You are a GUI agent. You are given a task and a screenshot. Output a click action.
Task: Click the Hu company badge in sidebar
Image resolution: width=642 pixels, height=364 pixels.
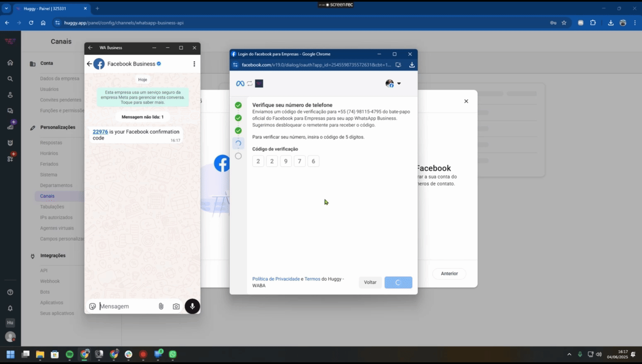10,323
